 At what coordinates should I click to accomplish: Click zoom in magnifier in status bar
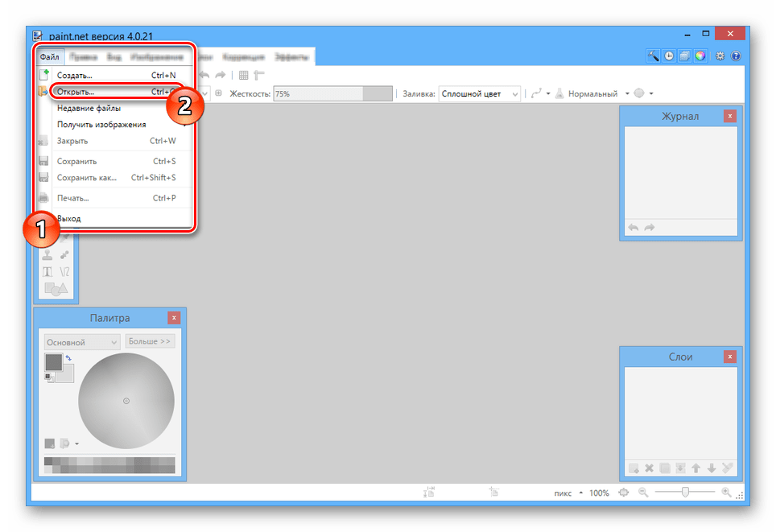(726, 493)
